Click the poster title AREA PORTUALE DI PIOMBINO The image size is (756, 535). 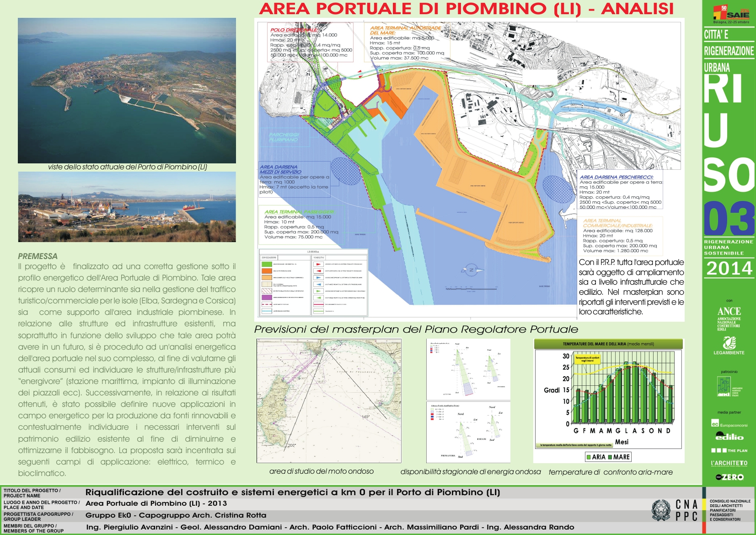(466, 9)
